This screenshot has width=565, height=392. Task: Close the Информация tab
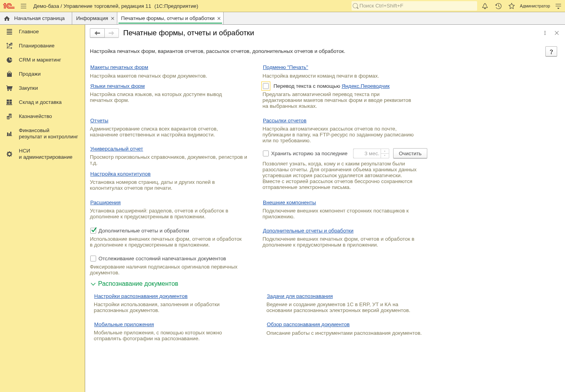click(x=113, y=18)
